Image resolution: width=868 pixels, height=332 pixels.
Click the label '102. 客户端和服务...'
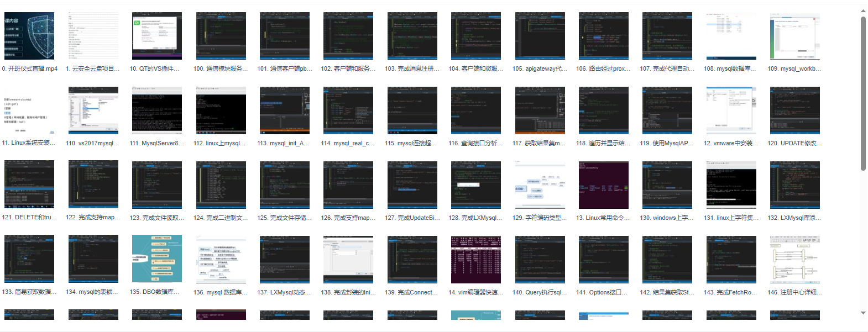[x=348, y=69]
